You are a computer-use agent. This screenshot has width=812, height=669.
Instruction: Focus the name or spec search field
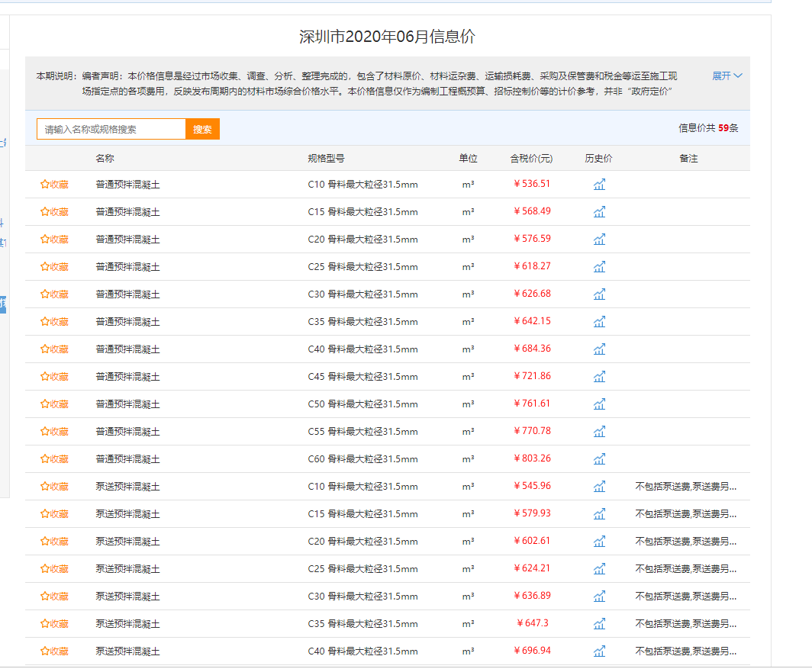(x=111, y=129)
